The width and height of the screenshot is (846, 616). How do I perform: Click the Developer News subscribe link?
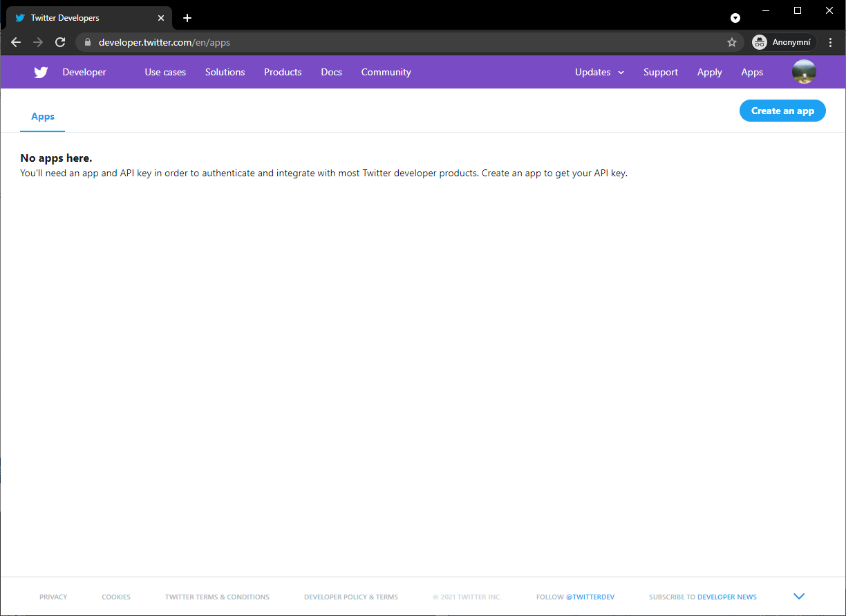pyautogui.click(x=727, y=597)
